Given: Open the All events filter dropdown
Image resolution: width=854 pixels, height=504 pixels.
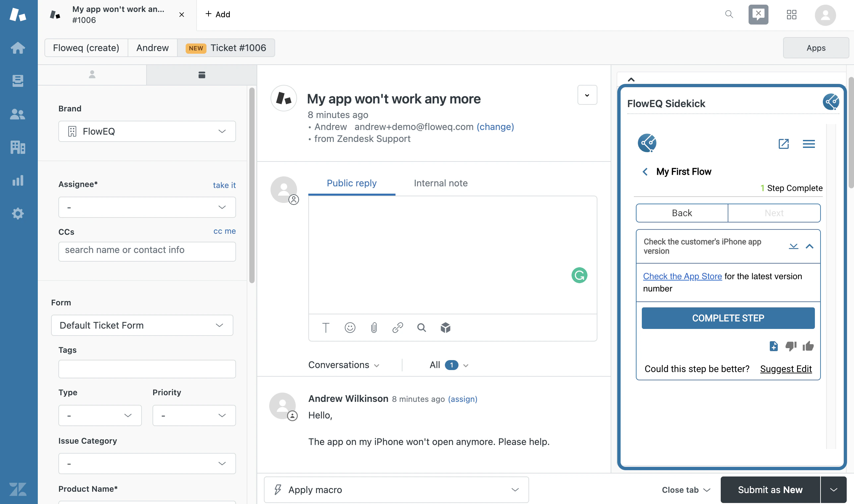Looking at the screenshot, I should click(x=449, y=365).
